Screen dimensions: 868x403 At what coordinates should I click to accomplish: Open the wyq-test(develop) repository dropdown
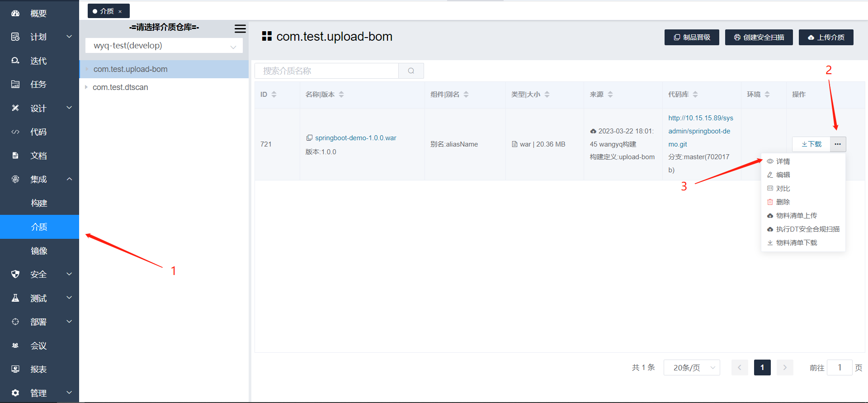[164, 46]
